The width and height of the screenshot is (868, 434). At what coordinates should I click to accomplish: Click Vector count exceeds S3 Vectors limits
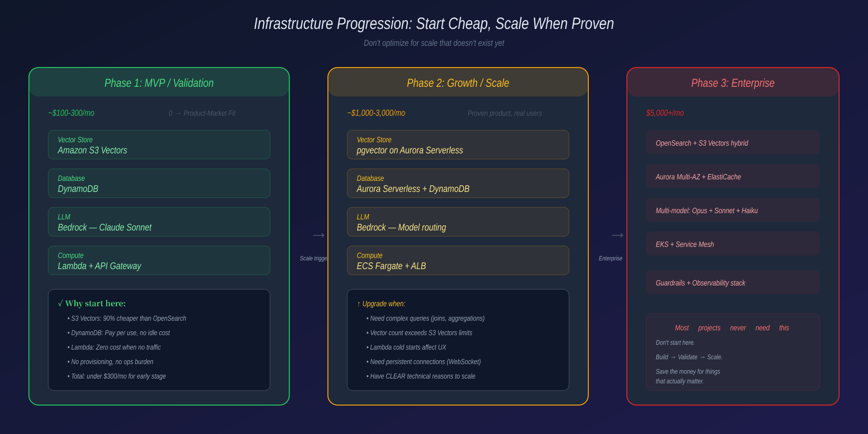click(420, 333)
